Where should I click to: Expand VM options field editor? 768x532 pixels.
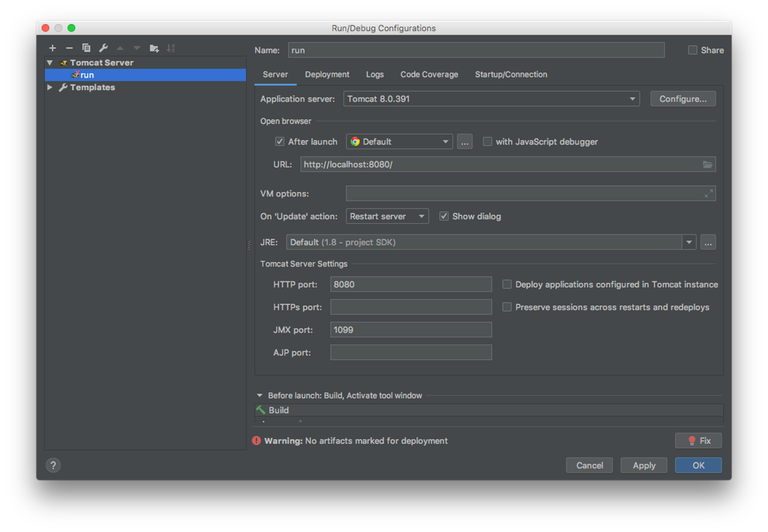[x=709, y=194]
